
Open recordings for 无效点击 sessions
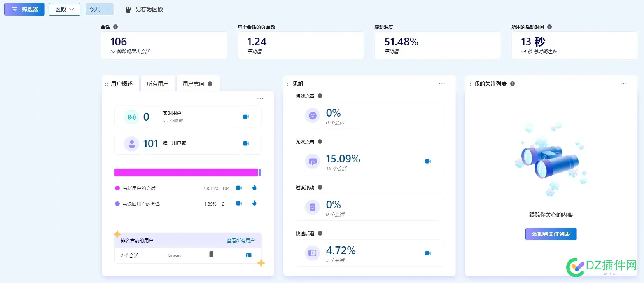pyautogui.click(x=428, y=161)
